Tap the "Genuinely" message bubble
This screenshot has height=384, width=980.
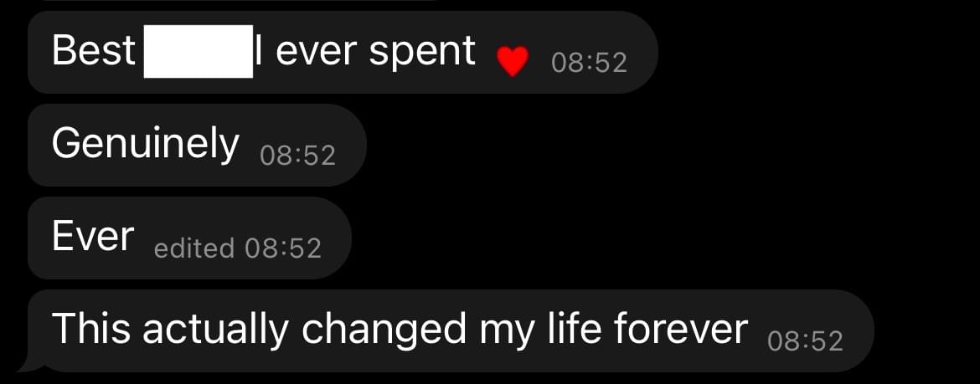pyautogui.click(x=197, y=145)
